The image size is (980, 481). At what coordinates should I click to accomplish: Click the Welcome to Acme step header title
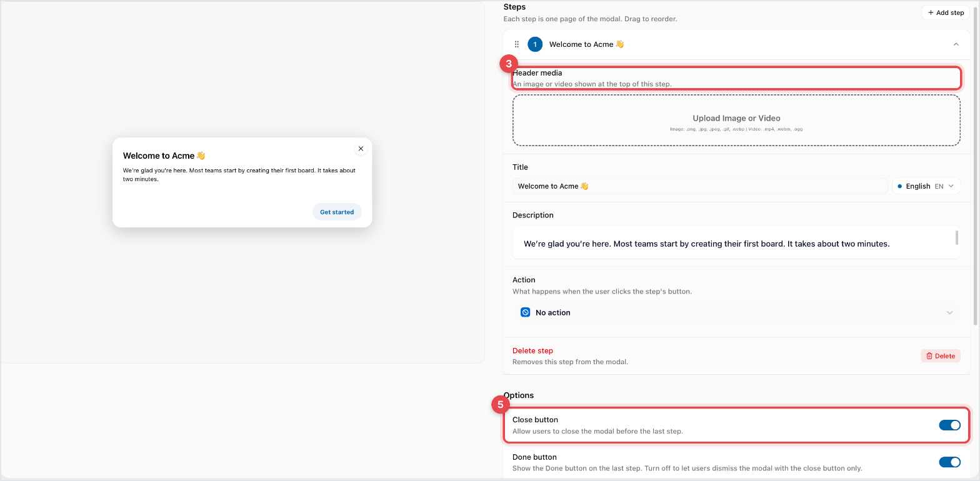[x=586, y=44]
